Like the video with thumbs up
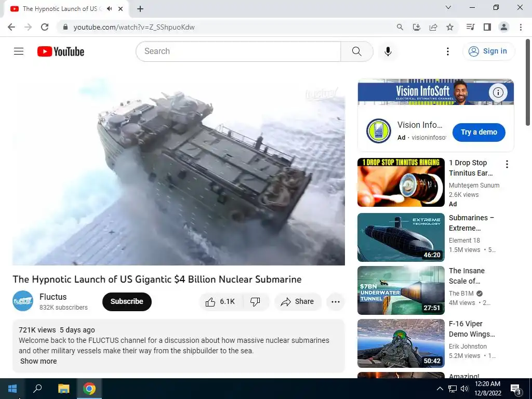 tap(220, 302)
